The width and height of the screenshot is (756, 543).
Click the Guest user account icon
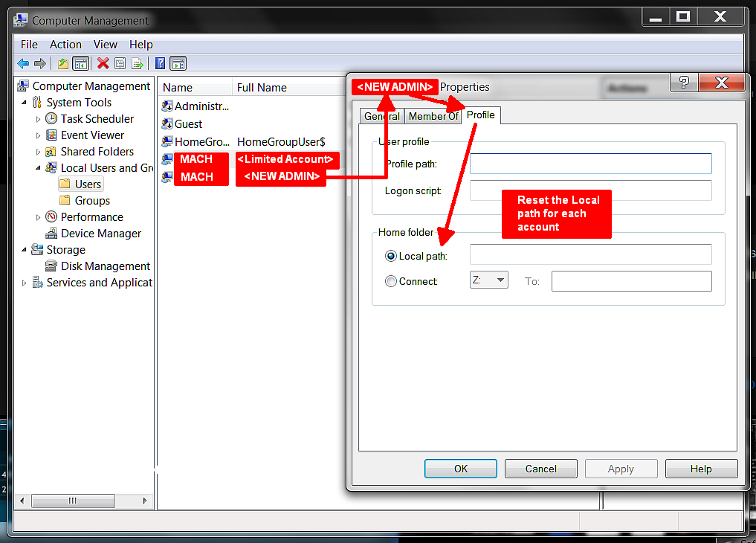(x=167, y=123)
